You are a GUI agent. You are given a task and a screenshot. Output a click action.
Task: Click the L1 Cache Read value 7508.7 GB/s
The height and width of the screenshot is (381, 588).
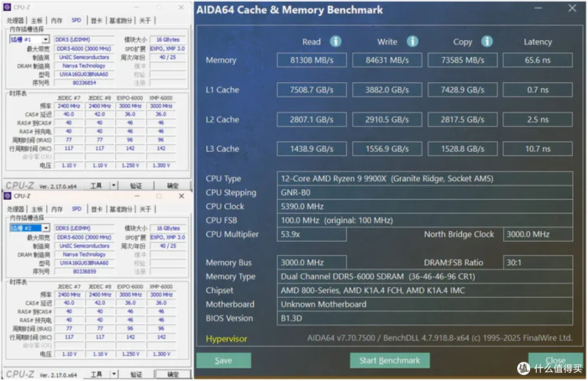(x=311, y=90)
